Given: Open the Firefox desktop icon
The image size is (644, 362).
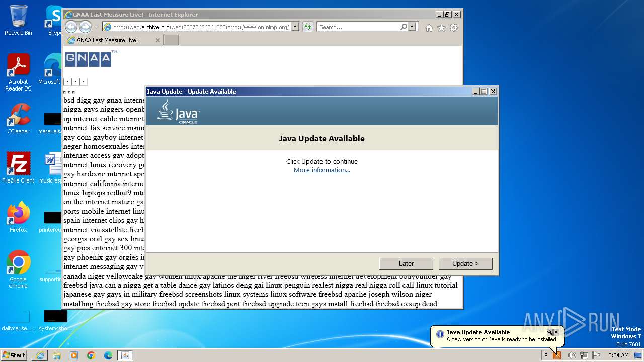Looking at the screenshot, I should 18,217.
